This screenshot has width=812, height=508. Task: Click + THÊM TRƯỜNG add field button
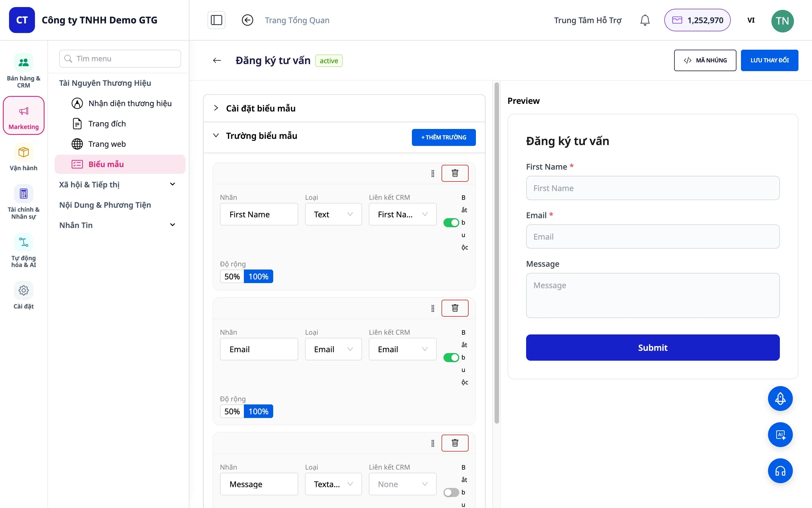443,137
